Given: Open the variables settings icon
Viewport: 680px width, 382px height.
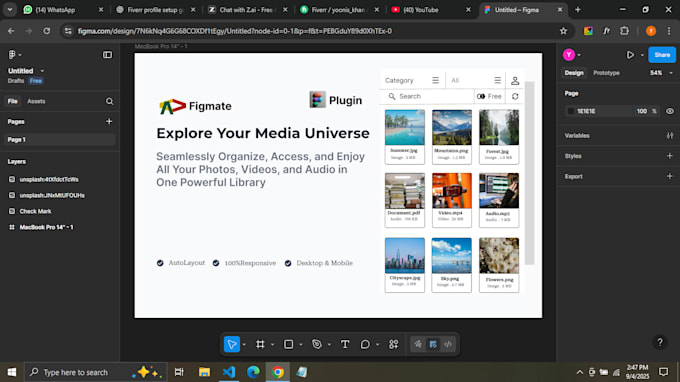Looking at the screenshot, I should pos(670,136).
